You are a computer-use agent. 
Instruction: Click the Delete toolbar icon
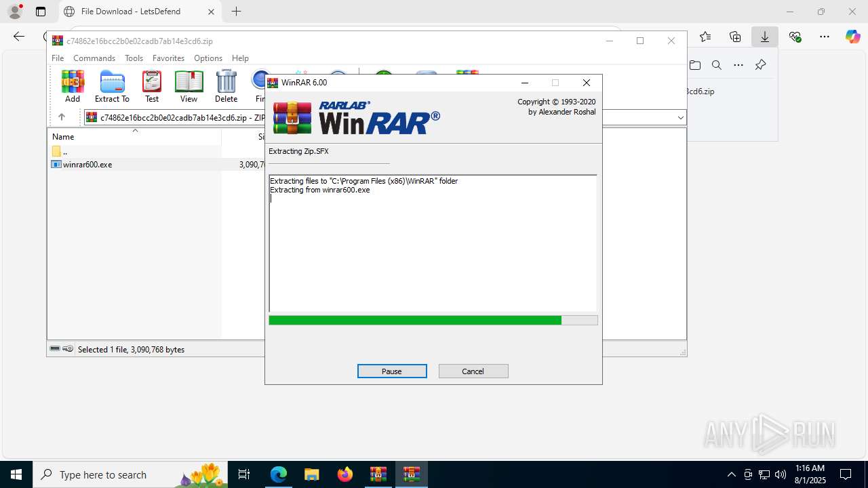226,86
